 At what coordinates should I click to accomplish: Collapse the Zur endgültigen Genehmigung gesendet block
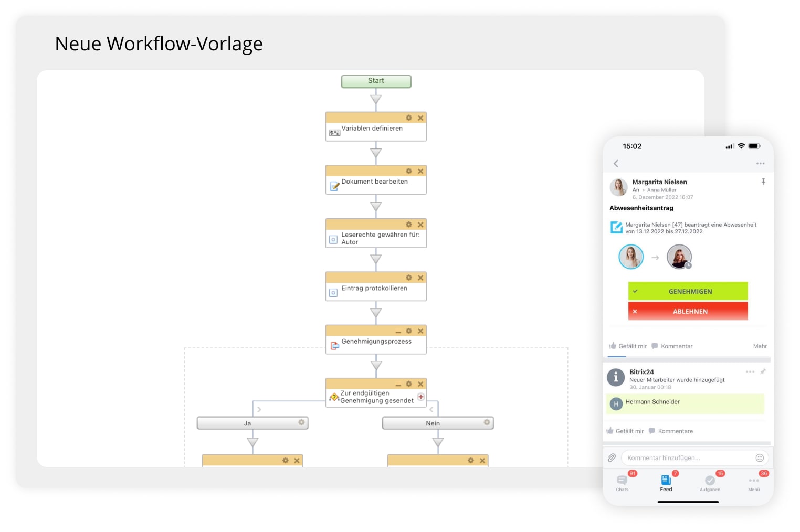pos(398,385)
